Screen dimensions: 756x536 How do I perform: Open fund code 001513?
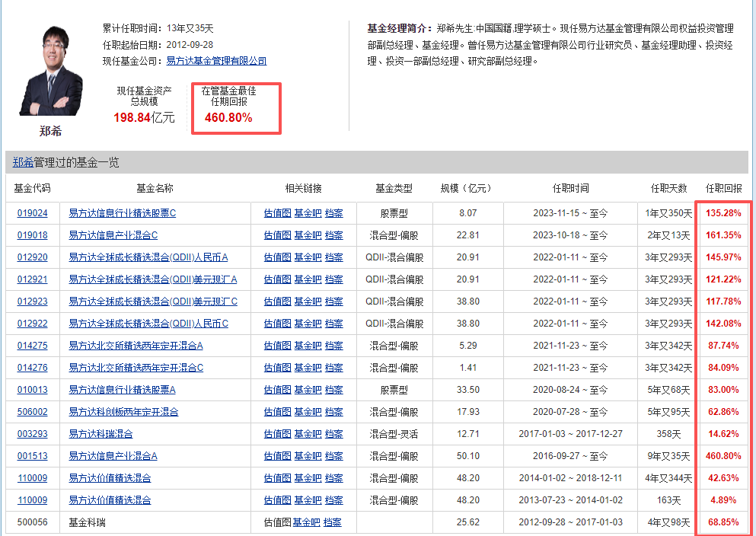click(32, 456)
